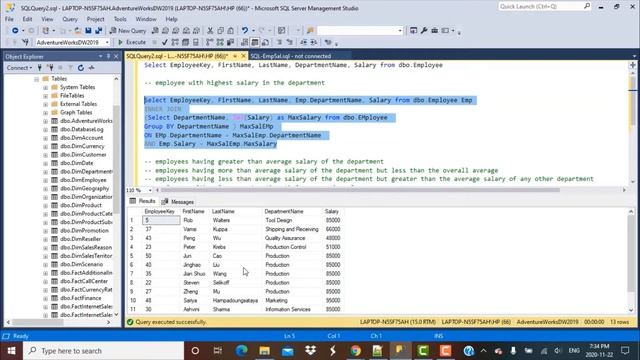Click the Properties wrench icon
This screenshot has width=640, height=360.
tap(424, 31)
